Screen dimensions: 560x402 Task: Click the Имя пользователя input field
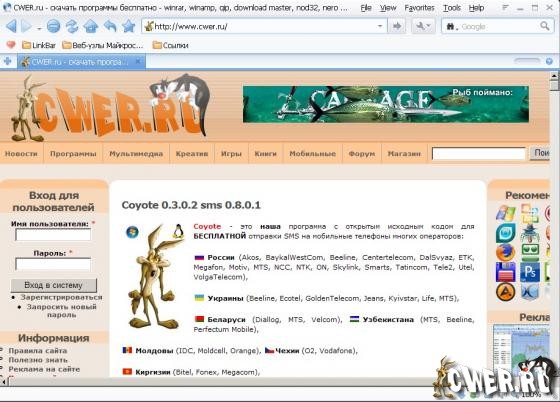(53, 235)
